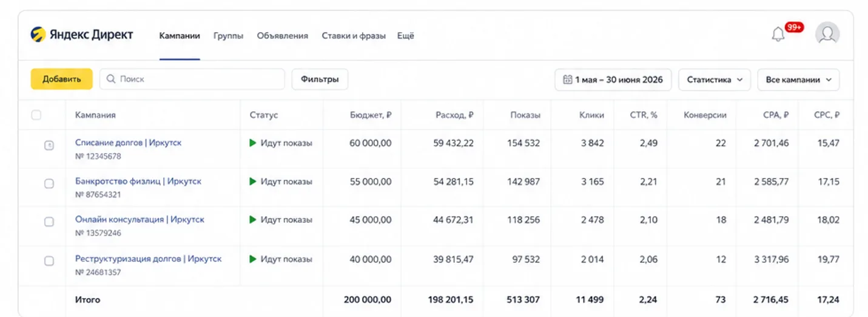This screenshot has height=317, width=868.
Task: Switch to the Кампании tab
Action: (x=180, y=36)
